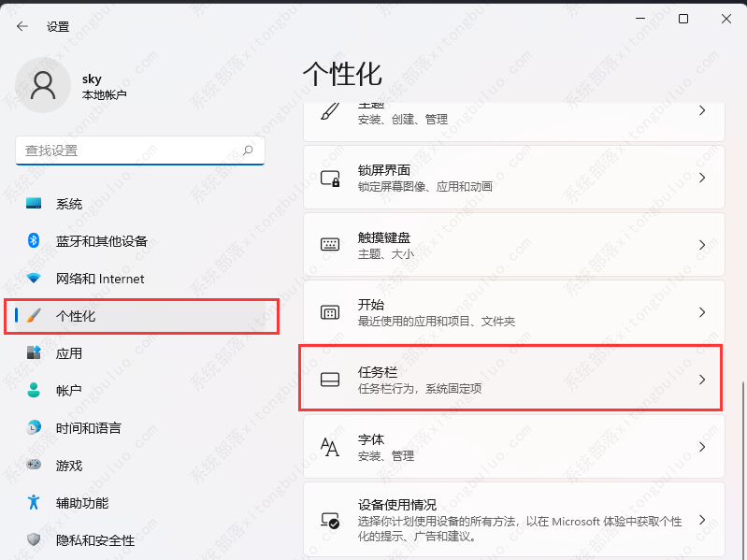Image resolution: width=747 pixels, height=560 pixels.
Task: Expand the 任务栏 chevron arrow
Action: (702, 380)
